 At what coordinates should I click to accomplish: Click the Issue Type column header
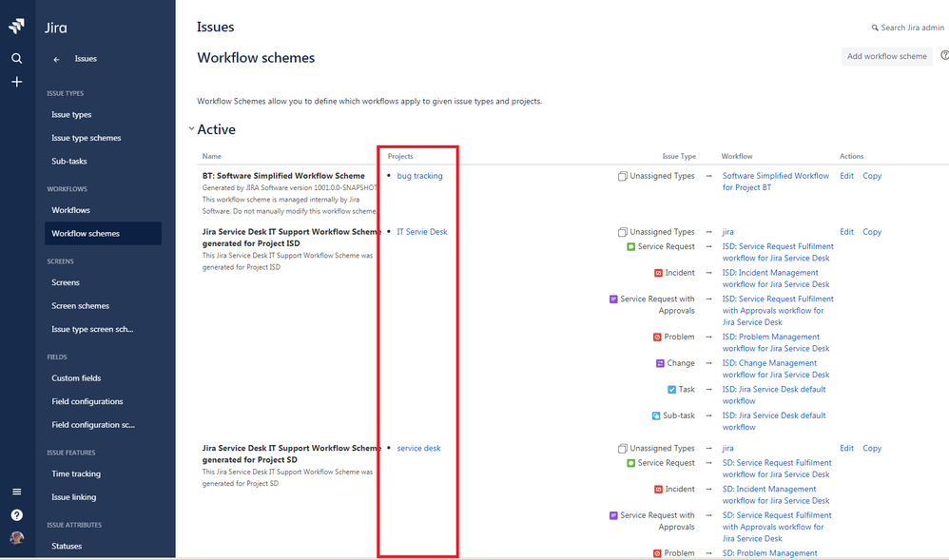[679, 156]
